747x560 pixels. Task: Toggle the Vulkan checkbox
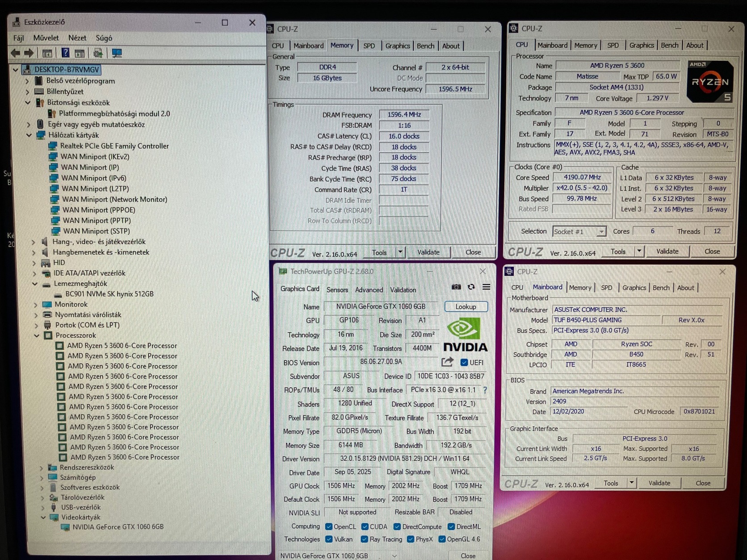329,539
